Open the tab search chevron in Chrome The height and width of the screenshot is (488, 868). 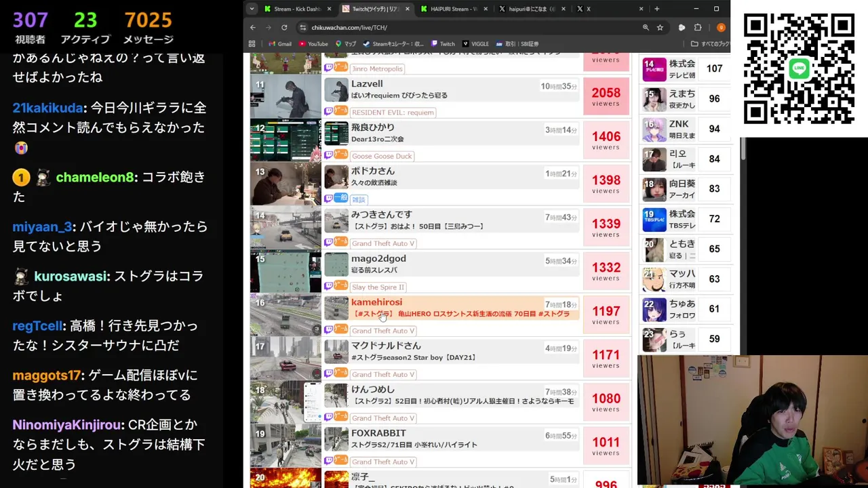click(x=252, y=9)
